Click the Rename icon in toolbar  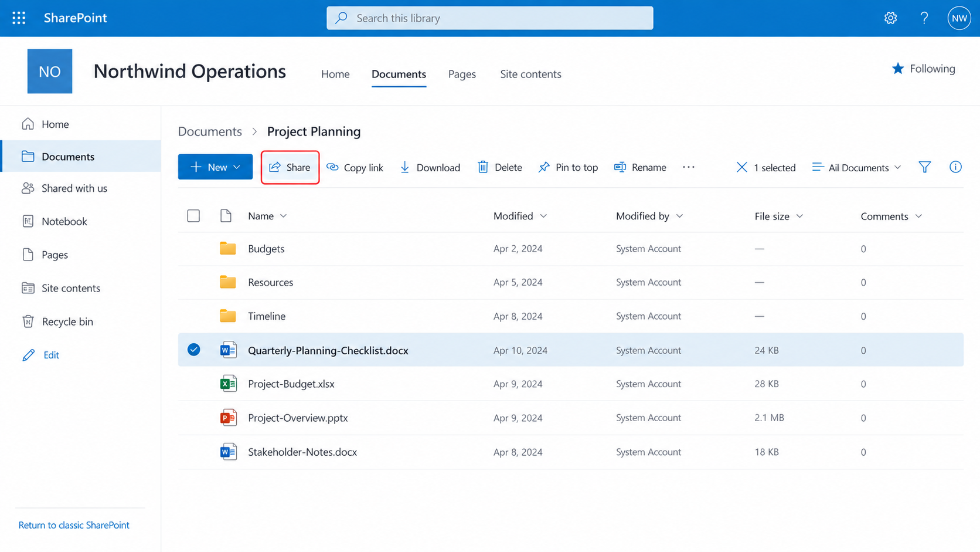coord(620,167)
